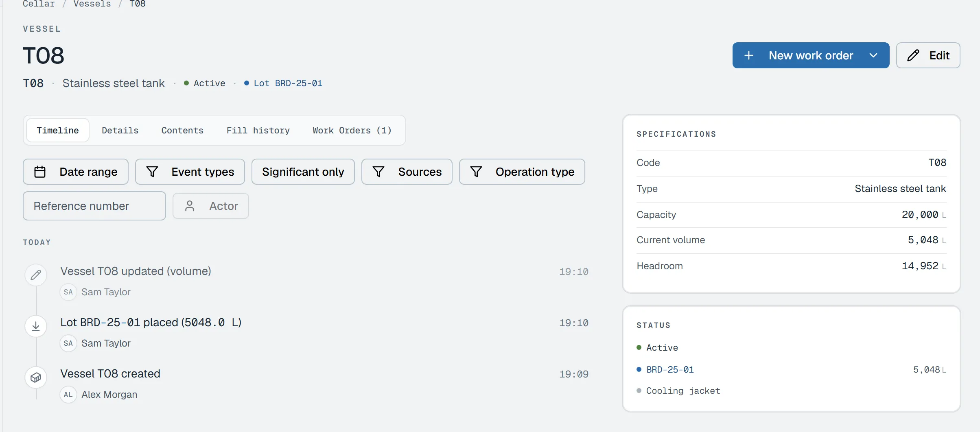Screen dimensions: 980x432
Task: Open the Sources filter dropdown
Action: 407,172
